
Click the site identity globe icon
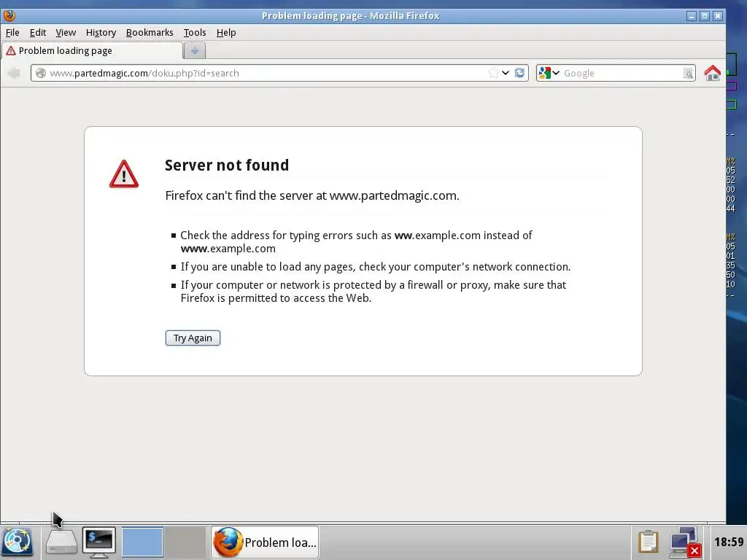point(41,73)
